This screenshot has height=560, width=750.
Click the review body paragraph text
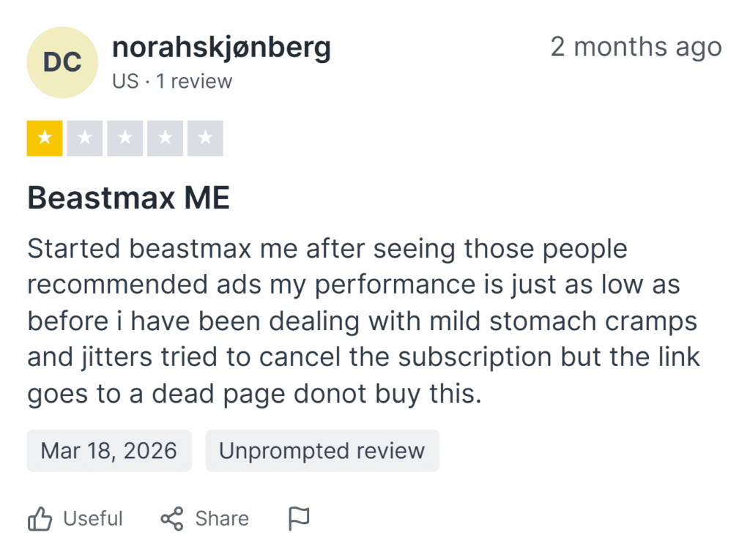(x=363, y=321)
